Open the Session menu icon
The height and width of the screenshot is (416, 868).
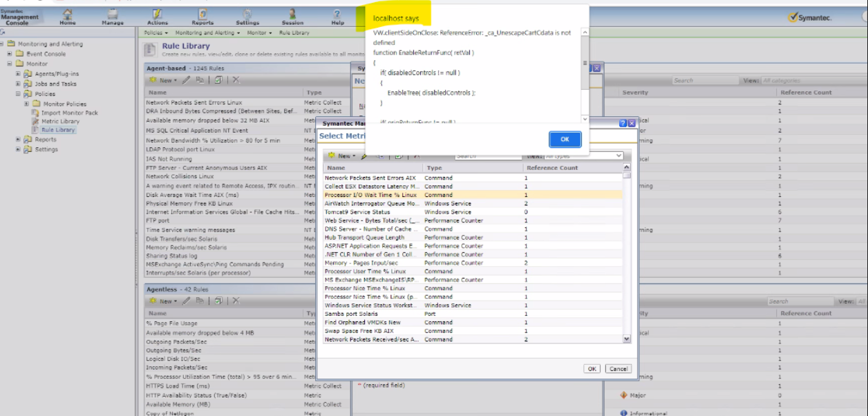(x=292, y=15)
